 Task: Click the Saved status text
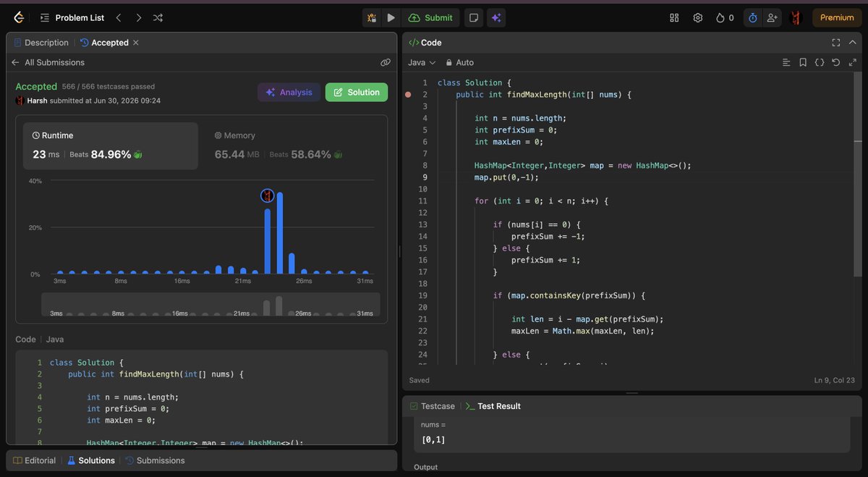[419, 380]
